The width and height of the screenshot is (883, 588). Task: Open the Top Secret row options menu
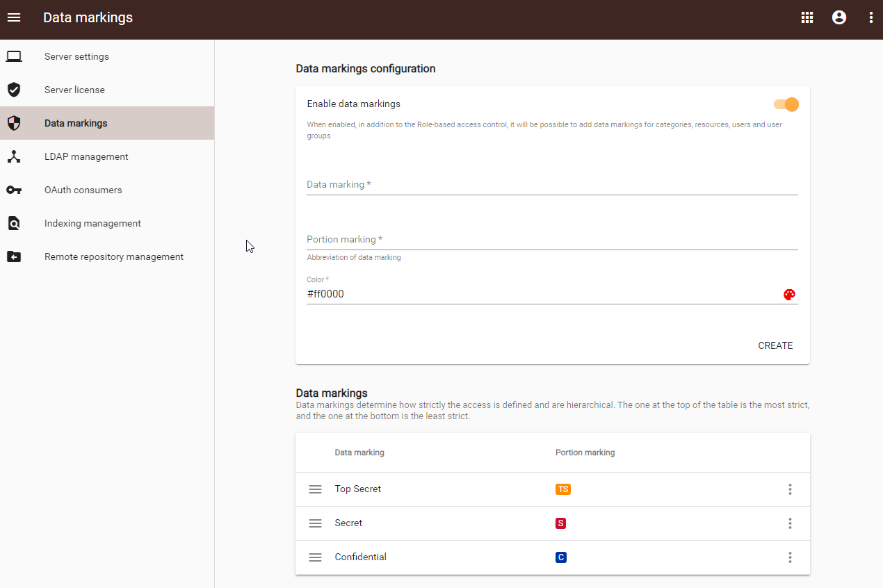[790, 489]
